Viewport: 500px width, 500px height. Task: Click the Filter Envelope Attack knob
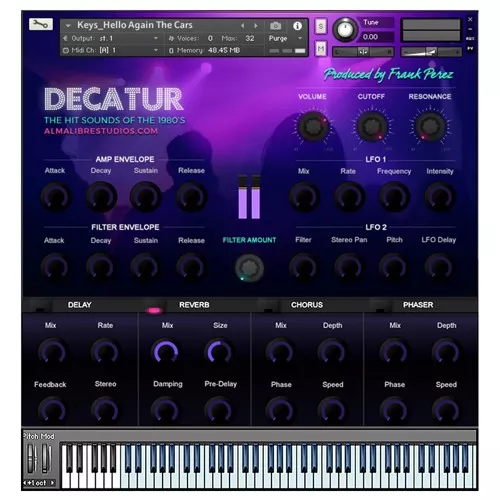pos(55,267)
